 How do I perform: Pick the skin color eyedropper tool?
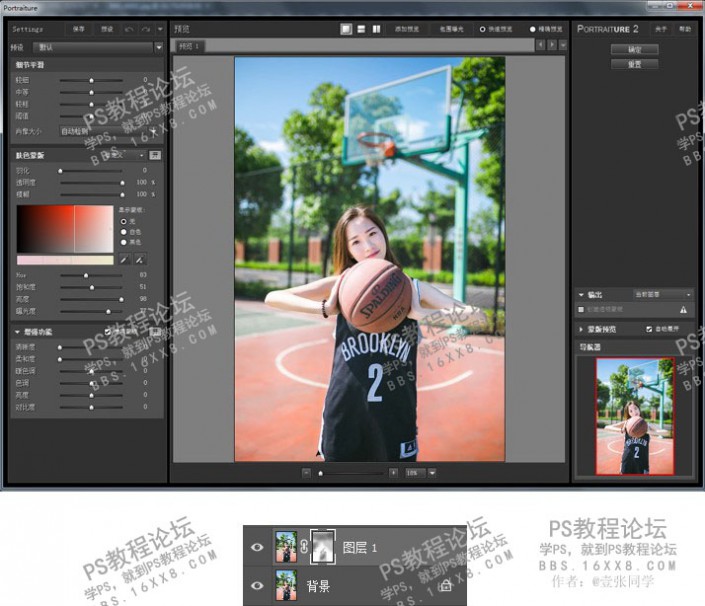pos(125,259)
